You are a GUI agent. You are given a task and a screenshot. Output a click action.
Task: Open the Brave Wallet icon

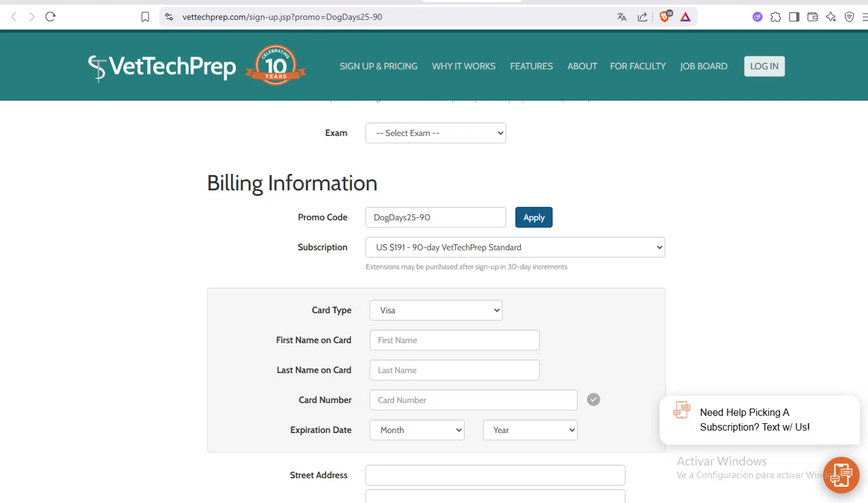[x=812, y=17]
